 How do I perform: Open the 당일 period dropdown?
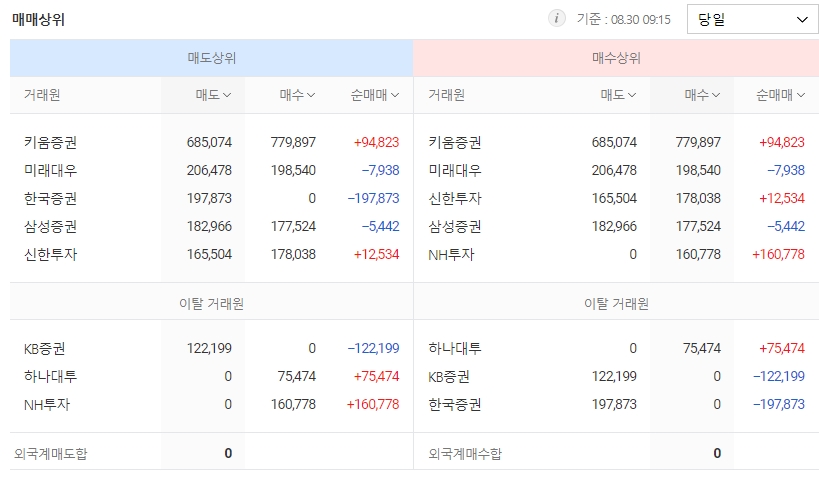click(753, 19)
